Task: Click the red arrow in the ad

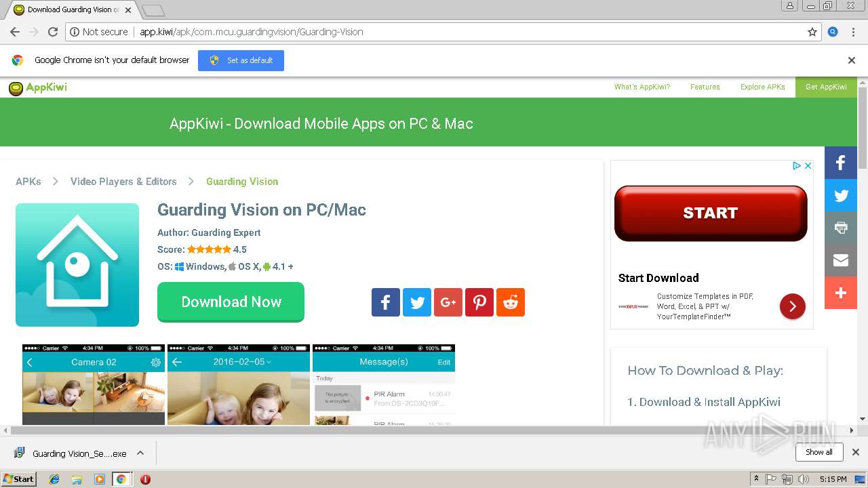Action: (x=793, y=306)
